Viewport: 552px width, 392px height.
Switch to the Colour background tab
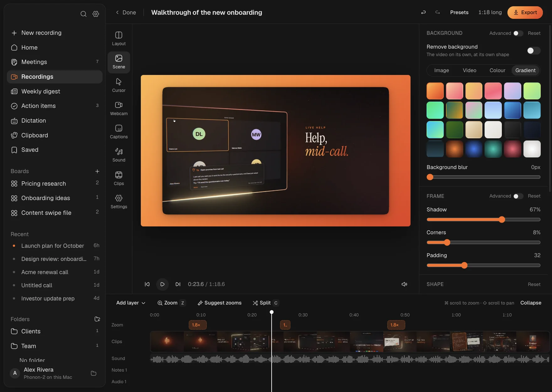coord(497,70)
